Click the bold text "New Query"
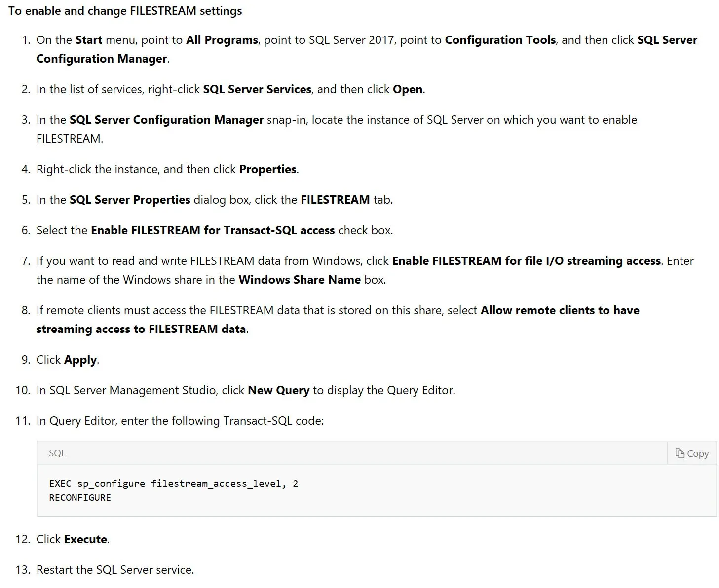The width and height of the screenshot is (719, 588). tap(279, 390)
